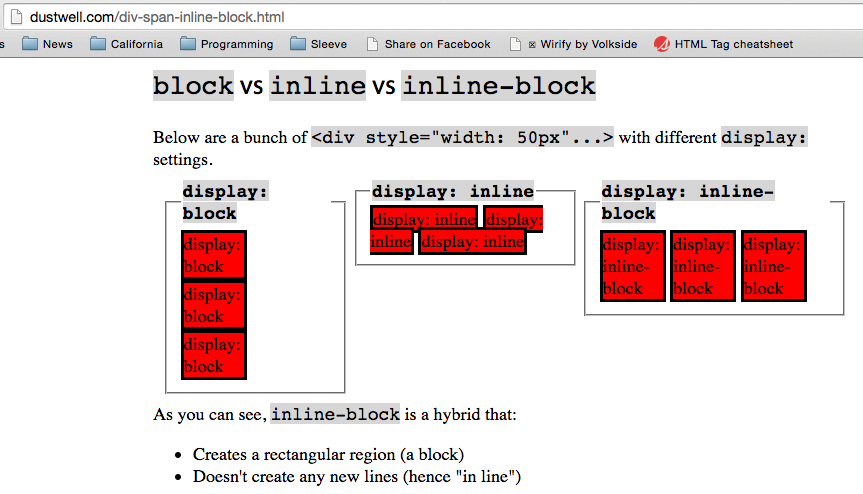
Task: Click the middle display: inline-block box
Action: click(x=703, y=266)
